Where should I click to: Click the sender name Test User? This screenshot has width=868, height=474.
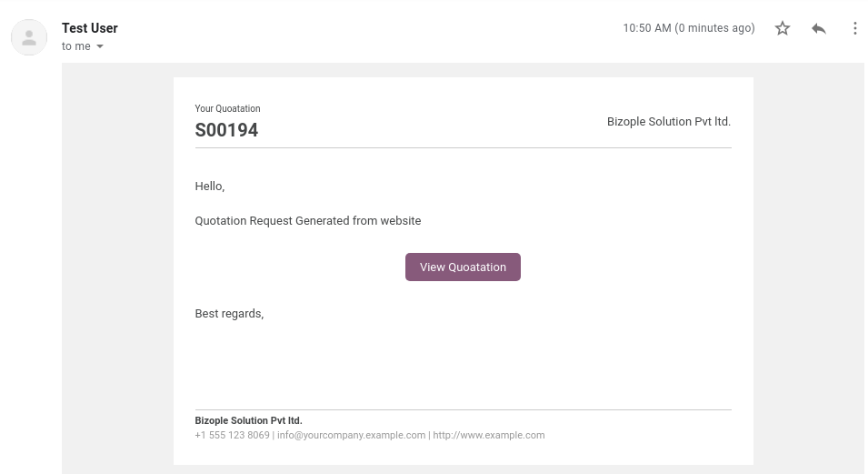pyautogui.click(x=90, y=28)
